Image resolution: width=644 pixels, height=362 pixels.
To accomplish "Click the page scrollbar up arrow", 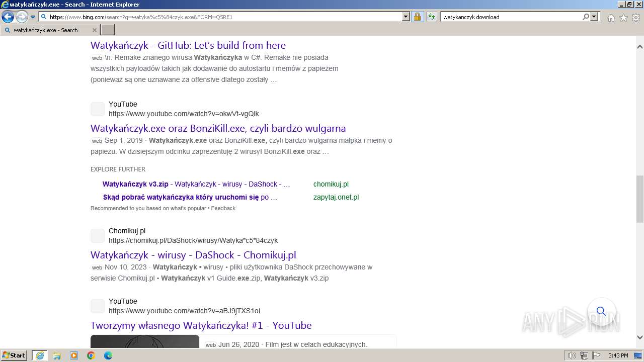I will pyautogui.click(x=639, y=46).
